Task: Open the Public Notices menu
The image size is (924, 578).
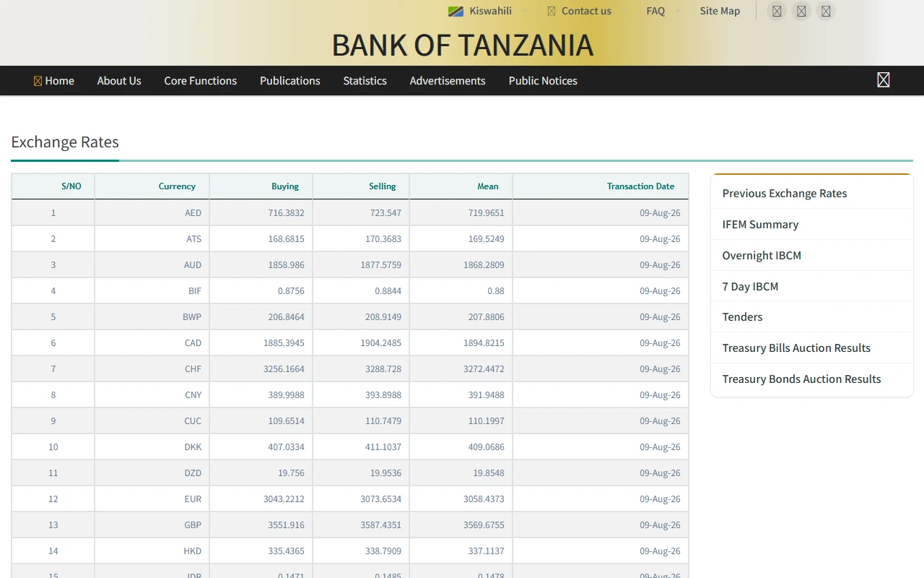Action: click(543, 81)
